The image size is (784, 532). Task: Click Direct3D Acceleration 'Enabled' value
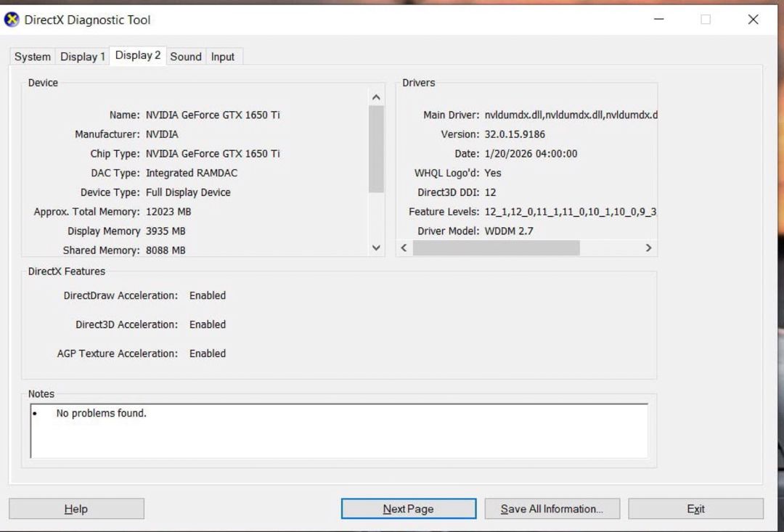coord(208,324)
